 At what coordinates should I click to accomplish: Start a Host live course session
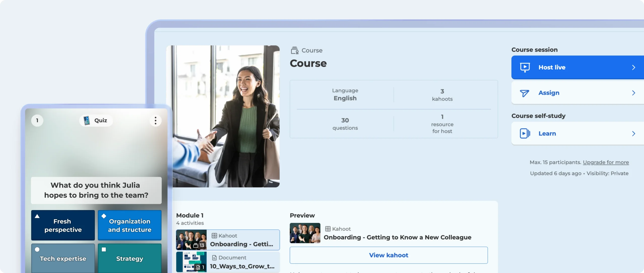[x=578, y=67]
